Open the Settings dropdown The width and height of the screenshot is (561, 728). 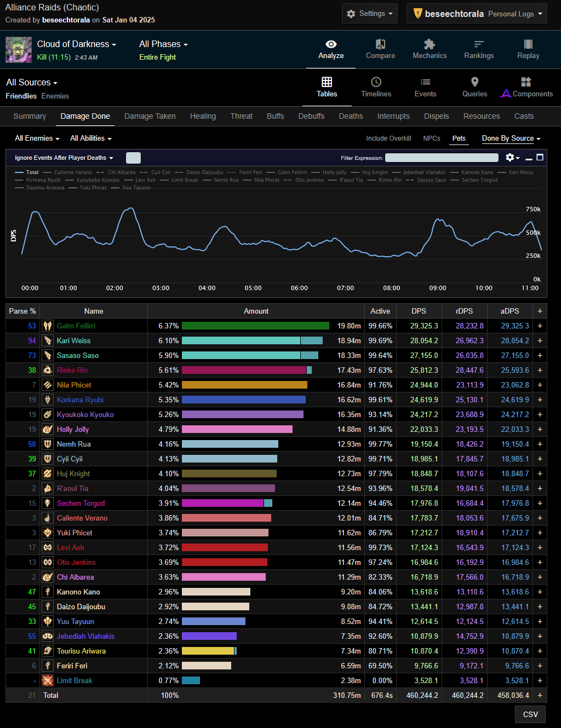pos(370,14)
